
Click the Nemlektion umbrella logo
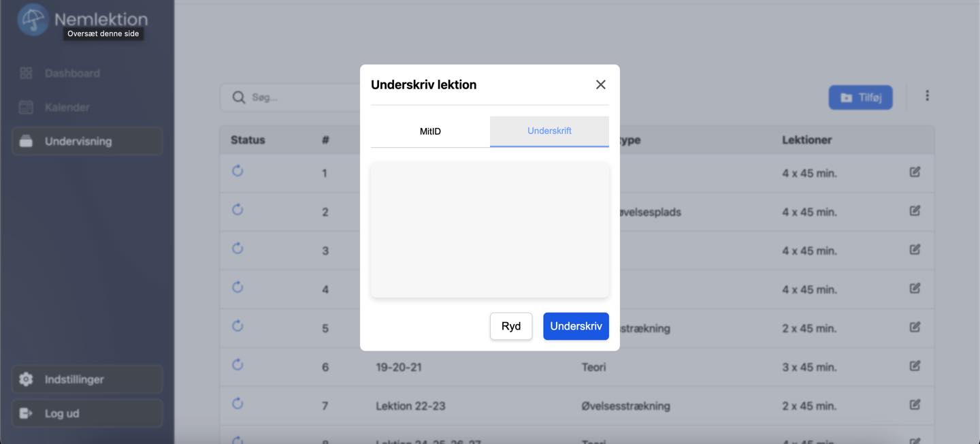[33, 19]
